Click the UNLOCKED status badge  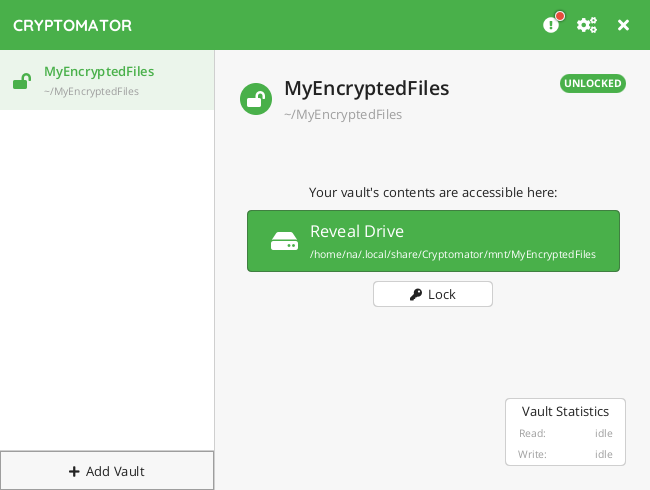pos(593,83)
